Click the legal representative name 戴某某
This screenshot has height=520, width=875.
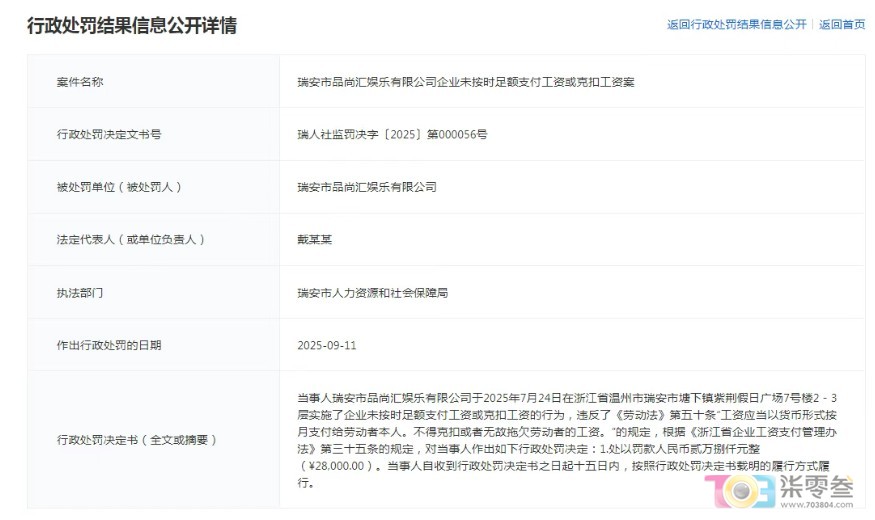pos(318,240)
